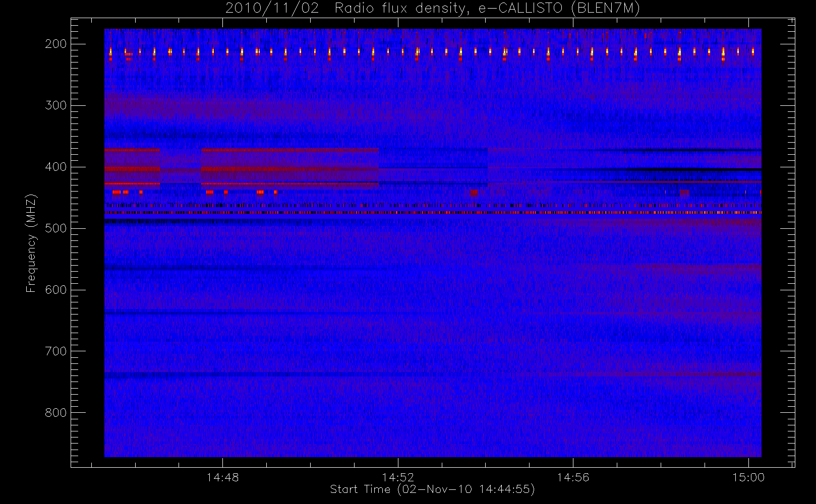This screenshot has width=816, height=504.
Task: Click the 15:00 time tick label
Action: tap(748, 477)
